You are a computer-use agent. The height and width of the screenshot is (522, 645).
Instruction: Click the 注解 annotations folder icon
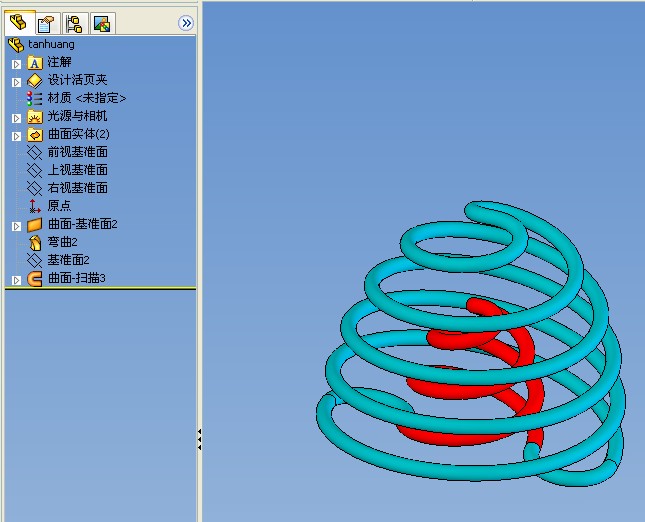click(x=35, y=63)
